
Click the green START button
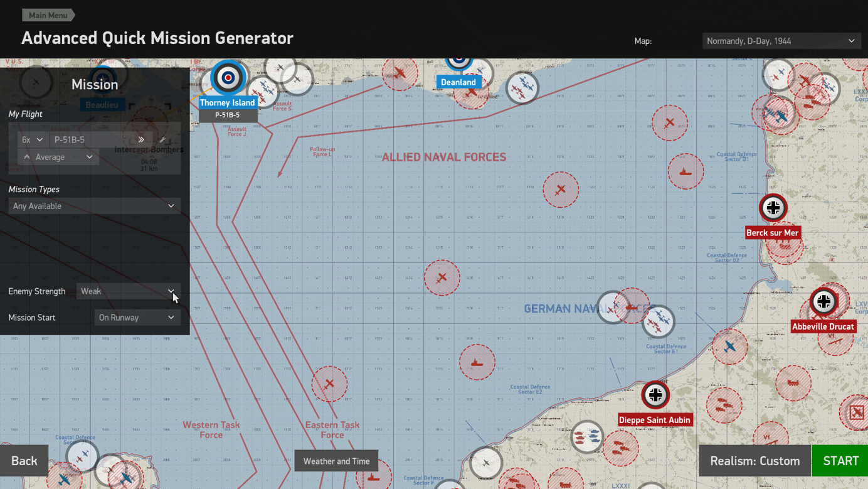point(840,461)
